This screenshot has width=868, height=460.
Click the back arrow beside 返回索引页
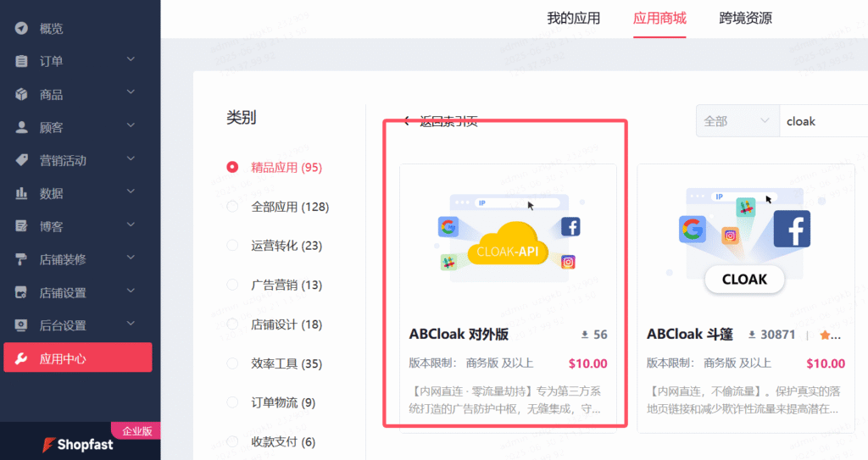pyautogui.click(x=407, y=120)
